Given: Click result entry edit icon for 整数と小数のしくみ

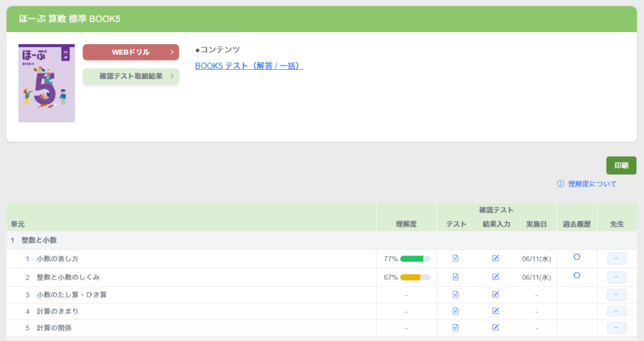Looking at the screenshot, I should pos(496,277).
